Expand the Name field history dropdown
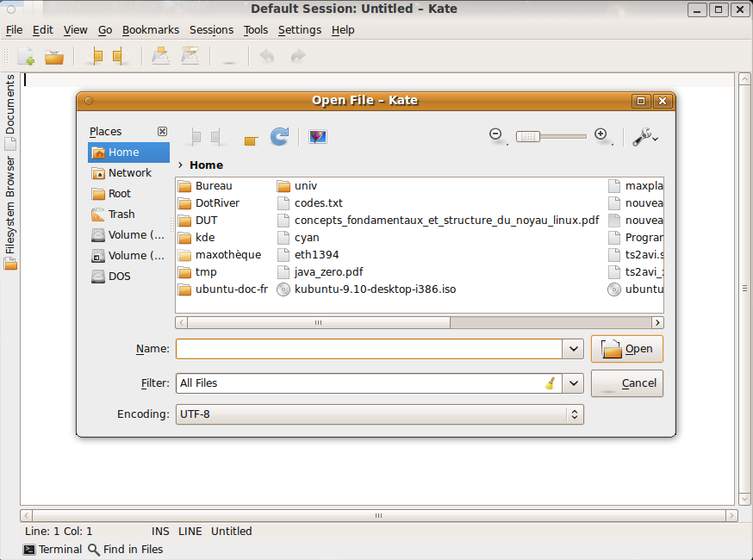 click(574, 349)
